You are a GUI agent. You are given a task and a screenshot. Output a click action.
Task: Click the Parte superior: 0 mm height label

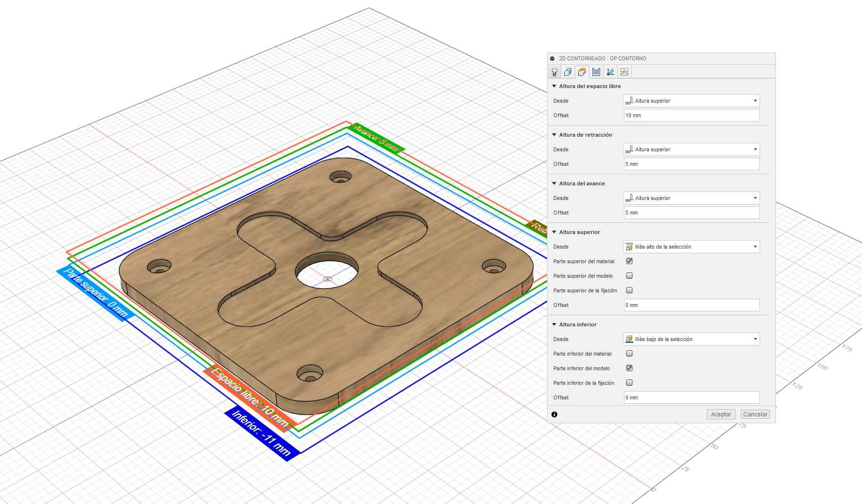coord(96,293)
